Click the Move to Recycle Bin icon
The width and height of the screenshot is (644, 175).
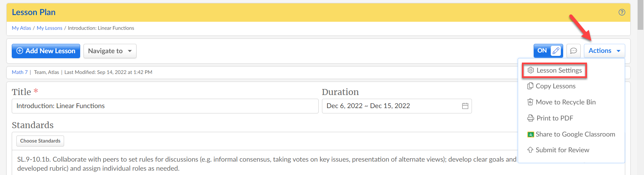click(x=530, y=102)
